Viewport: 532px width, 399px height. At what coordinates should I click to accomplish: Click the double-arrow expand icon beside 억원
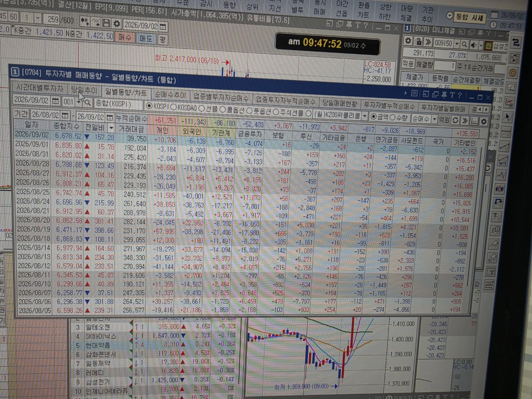tap(465, 120)
